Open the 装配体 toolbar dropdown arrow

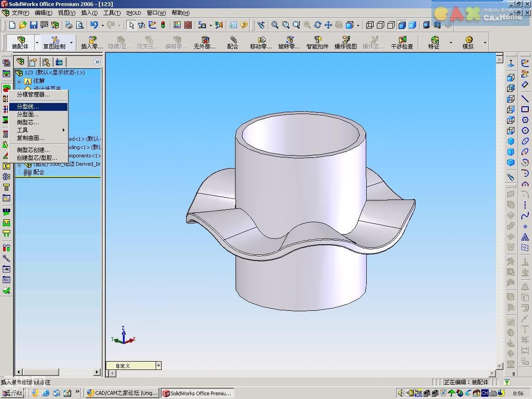click(x=37, y=43)
